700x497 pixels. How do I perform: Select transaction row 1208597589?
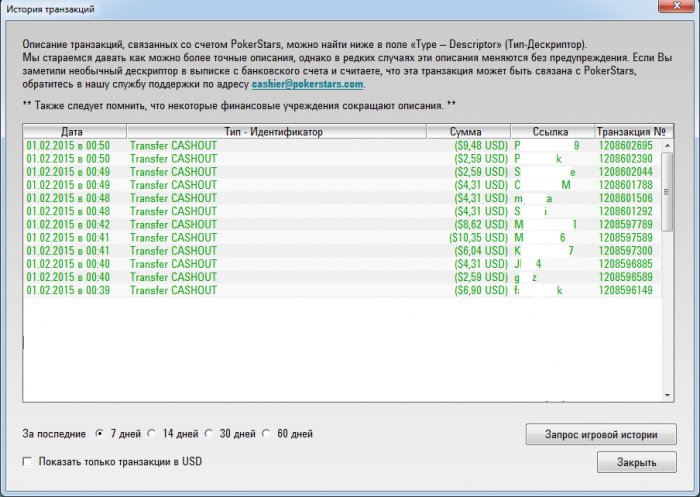[342, 238]
